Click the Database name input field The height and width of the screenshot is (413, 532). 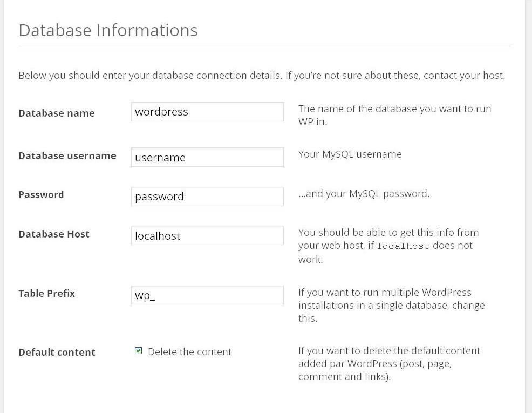pyautogui.click(x=207, y=112)
